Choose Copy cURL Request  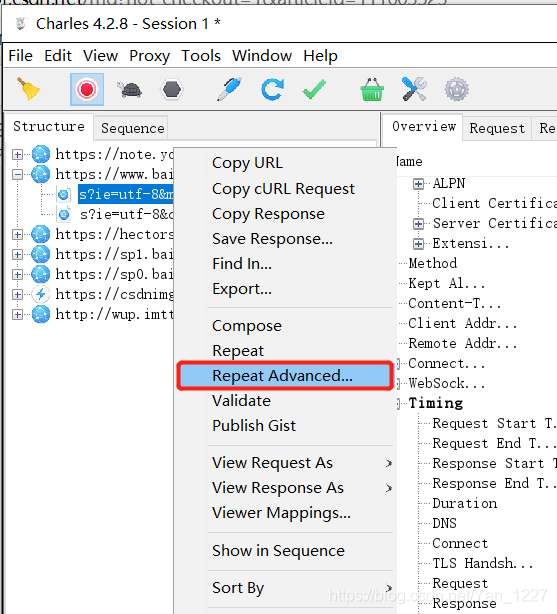(283, 189)
